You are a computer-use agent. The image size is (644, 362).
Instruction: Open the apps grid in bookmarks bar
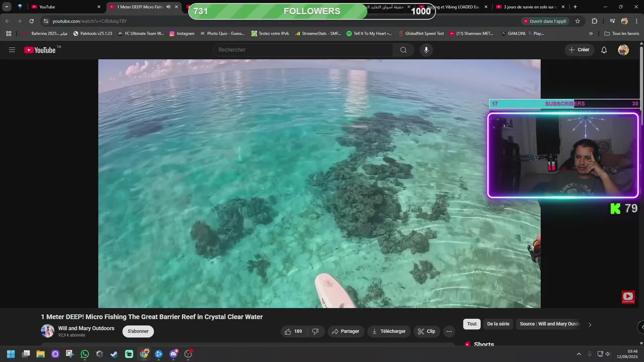9,34
